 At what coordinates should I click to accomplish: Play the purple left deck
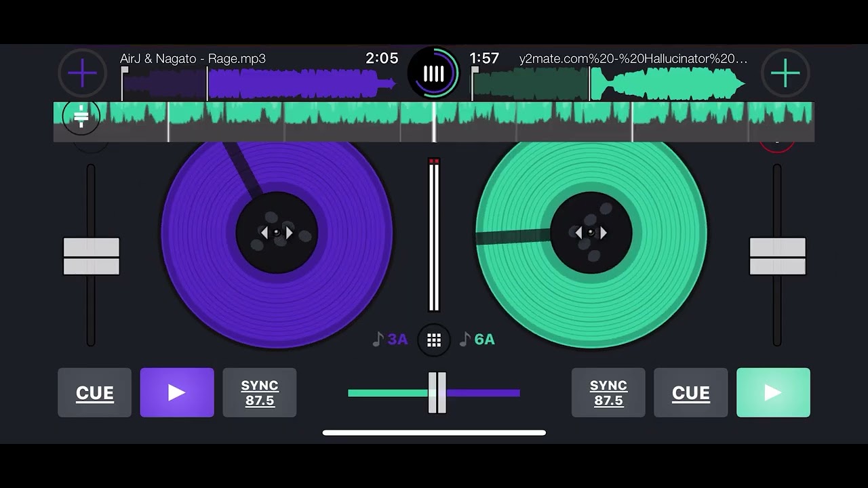pyautogui.click(x=177, y=392)
